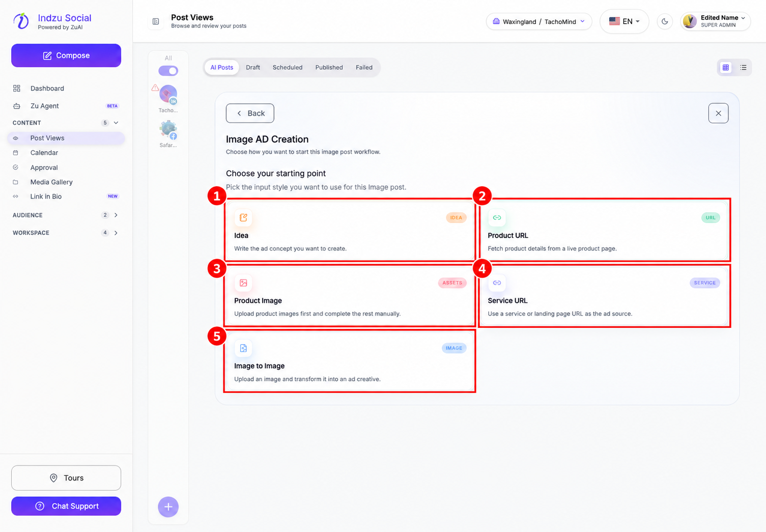Switch to grid view layout
The height and width of the screenshot is (532, 766).
coord(726,67)
